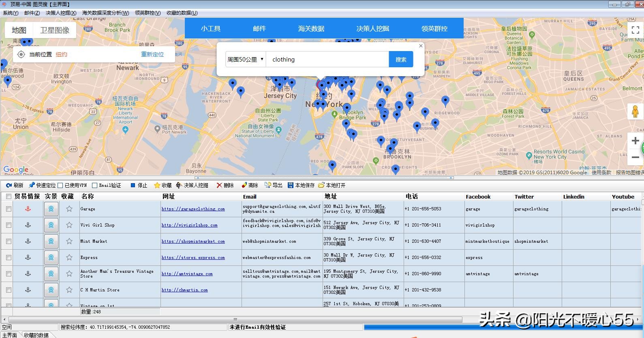Click the 收藏 star icon in toolbar
644x338 pixels.
click(x=157, y=185)
